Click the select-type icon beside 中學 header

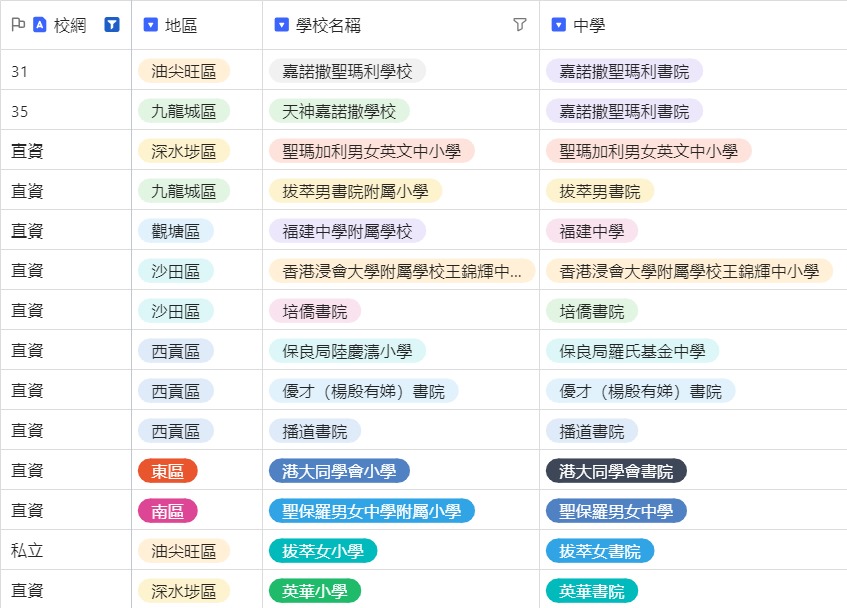tap(559, 25)
